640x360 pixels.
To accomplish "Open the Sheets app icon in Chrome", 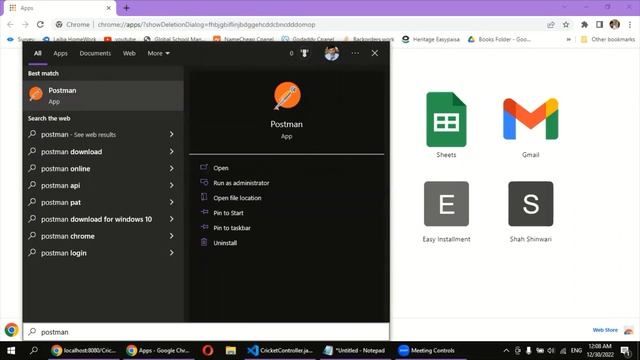I will [446, 120].
